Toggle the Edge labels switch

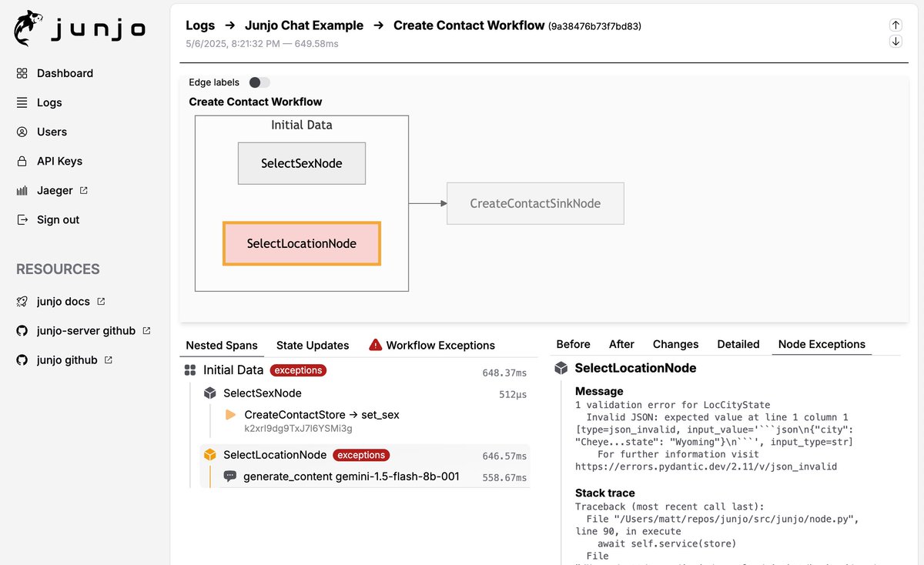pos(259,82)
